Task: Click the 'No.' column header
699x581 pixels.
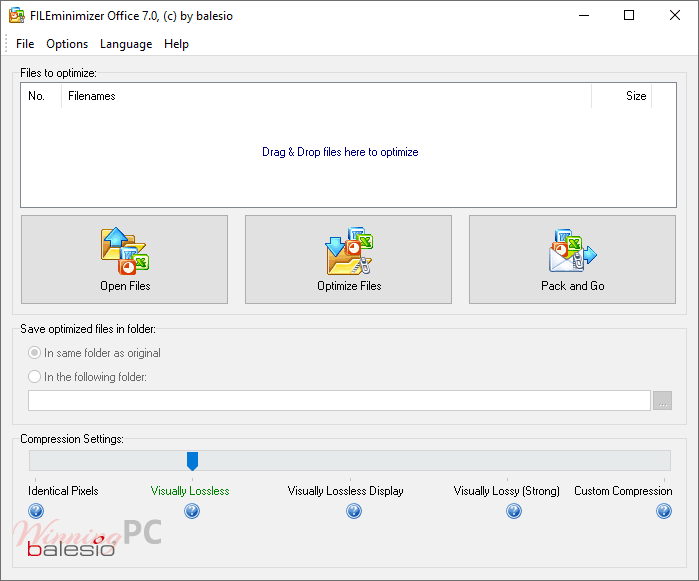Action: pyautogui.click(x=41, y=96)
